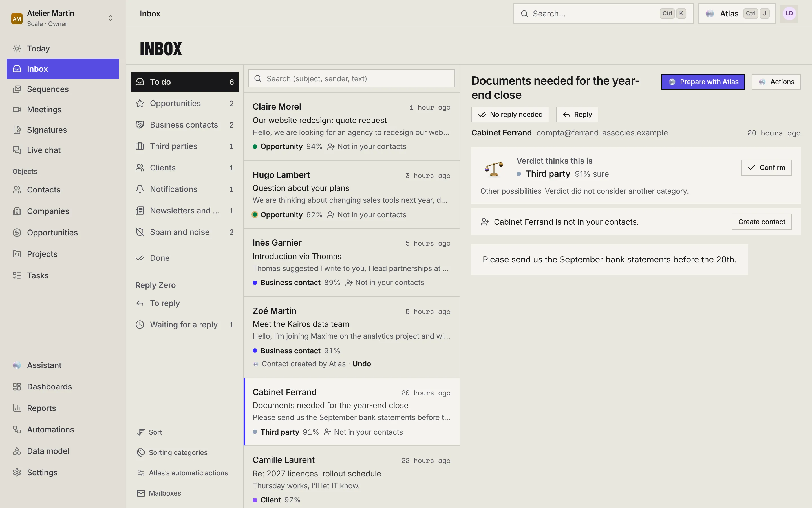Click the Data model shapes icon
The width and height of the screenshot is (812, 508).
[17, 451]
